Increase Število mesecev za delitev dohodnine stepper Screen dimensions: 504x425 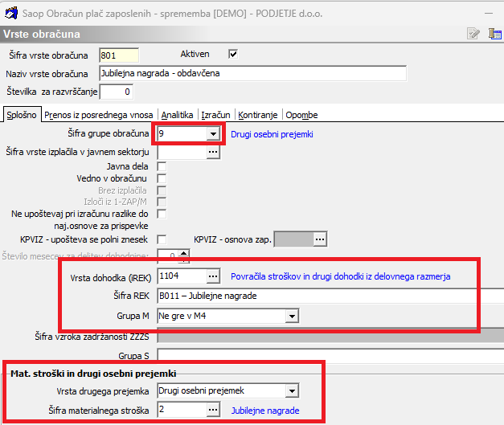183,253
